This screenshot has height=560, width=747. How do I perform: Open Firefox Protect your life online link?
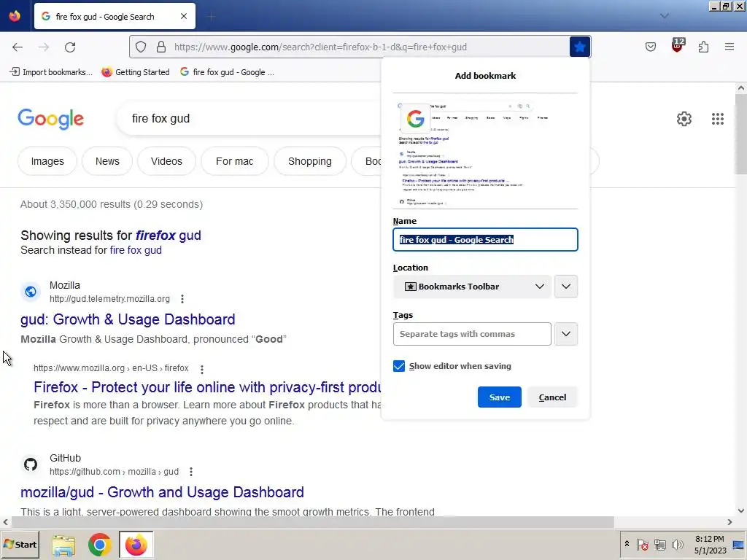[x=207, y=387]
